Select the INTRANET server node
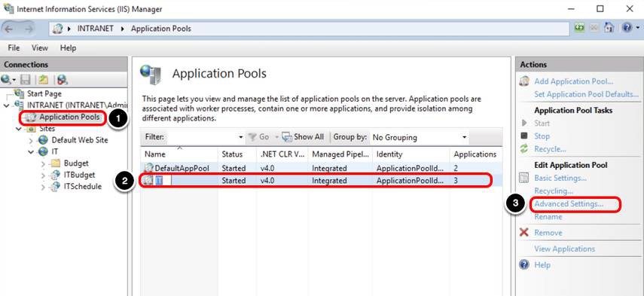 tap(78, 105)
